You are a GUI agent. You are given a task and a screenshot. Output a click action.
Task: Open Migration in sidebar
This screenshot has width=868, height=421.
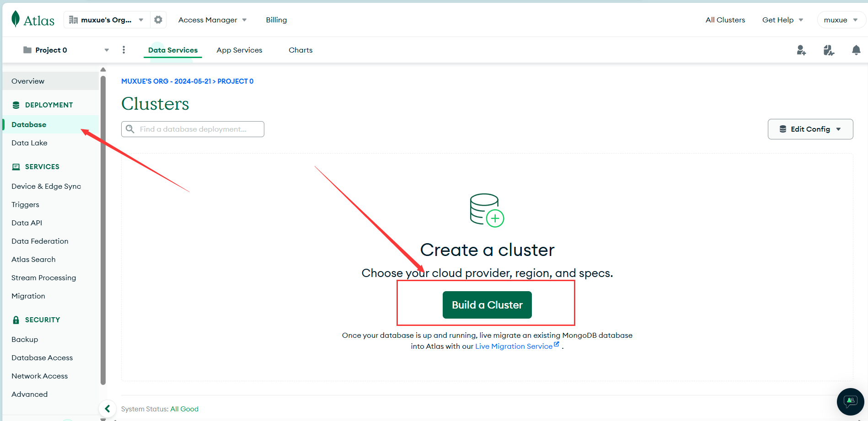[50, 296]
